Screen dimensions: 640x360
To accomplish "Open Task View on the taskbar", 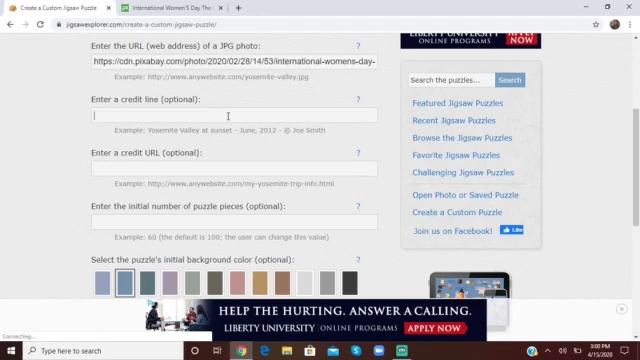I will [x=217, y=351].
